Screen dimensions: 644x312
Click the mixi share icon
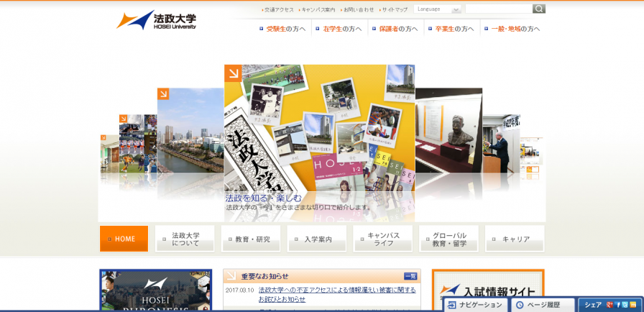pyautogui.click(x=632, y=305)
